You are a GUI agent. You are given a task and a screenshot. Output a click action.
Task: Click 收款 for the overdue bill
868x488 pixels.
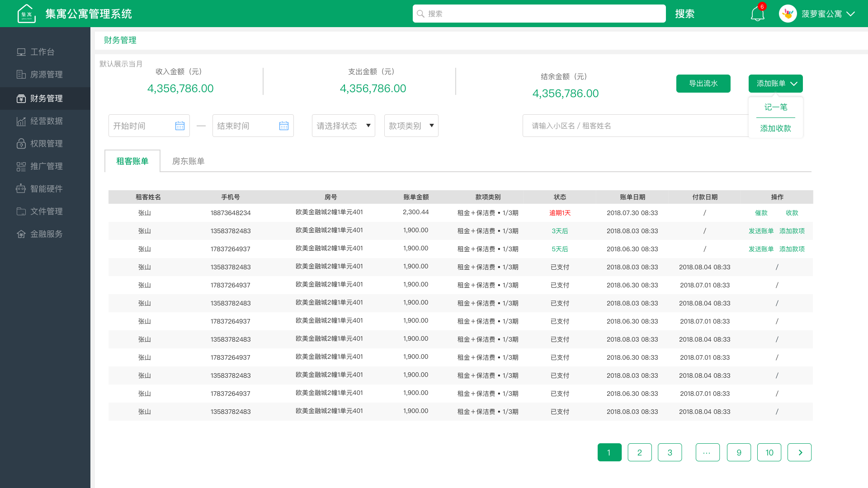[792, 213]
